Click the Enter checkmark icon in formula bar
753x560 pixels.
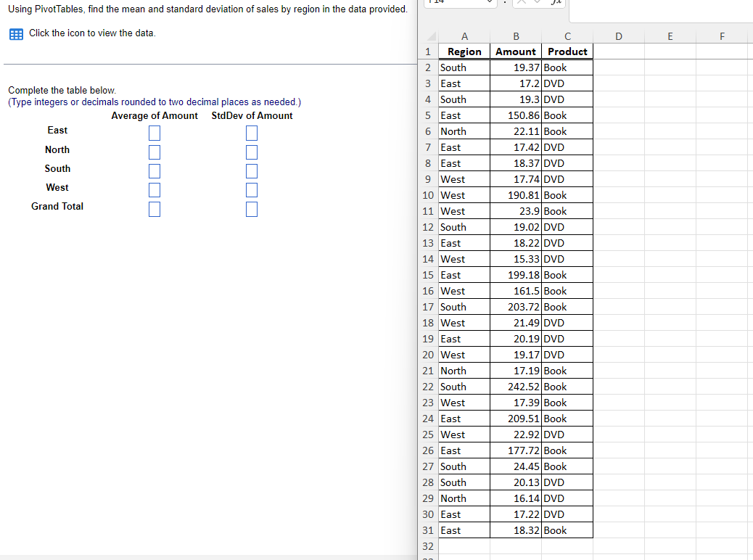pos(538,3)
